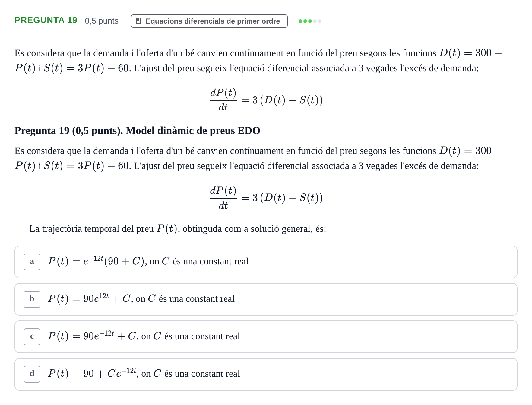Choose answer P(t) = e^-12t(90 + C)
The image size is (532, 405).
[x=266, y=262]
